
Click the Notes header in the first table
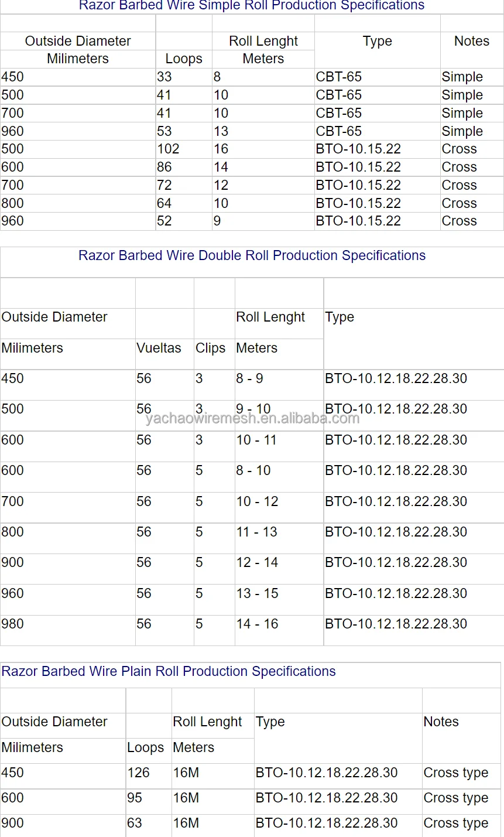pos(471,41)
